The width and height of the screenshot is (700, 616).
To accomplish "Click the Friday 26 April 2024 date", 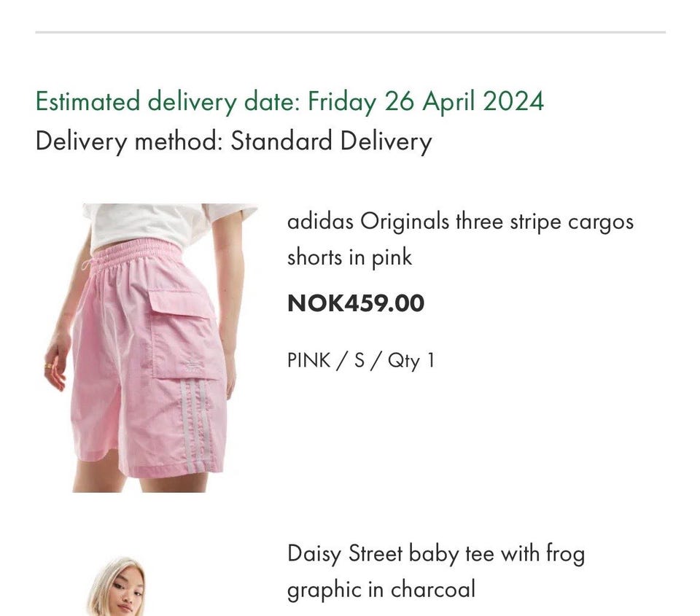I will pyautogui.click(x=426, y=101).
